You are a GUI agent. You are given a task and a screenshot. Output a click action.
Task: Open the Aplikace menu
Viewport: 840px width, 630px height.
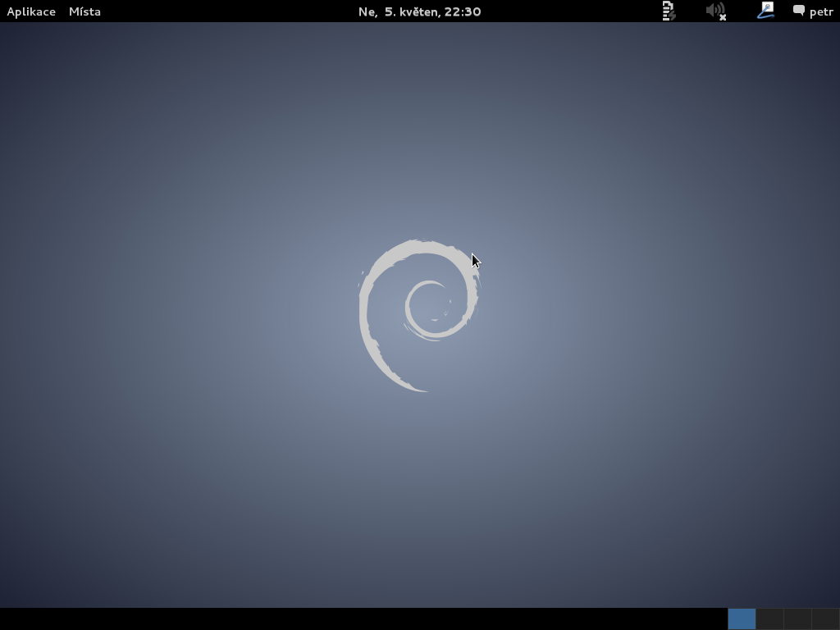30,11
